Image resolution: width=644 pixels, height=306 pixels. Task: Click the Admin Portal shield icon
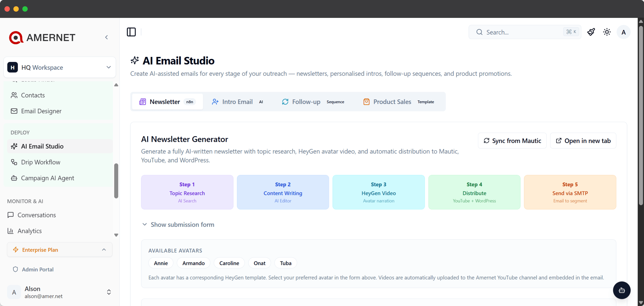pos(15,269)
